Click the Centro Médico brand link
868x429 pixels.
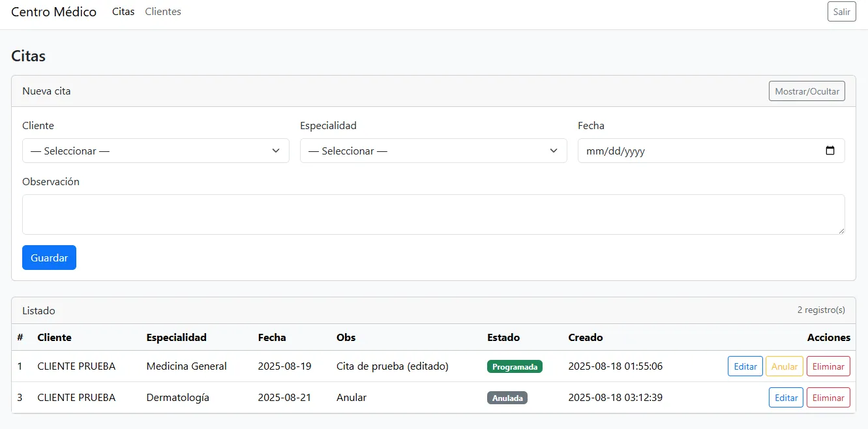pyautogui.click(x=53, y=12)
